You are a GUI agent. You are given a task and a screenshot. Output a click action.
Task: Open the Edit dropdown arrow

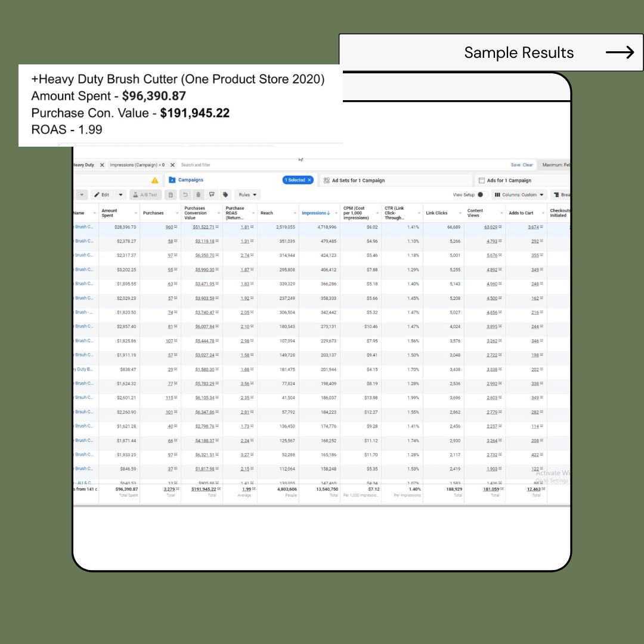click(120, 194)
